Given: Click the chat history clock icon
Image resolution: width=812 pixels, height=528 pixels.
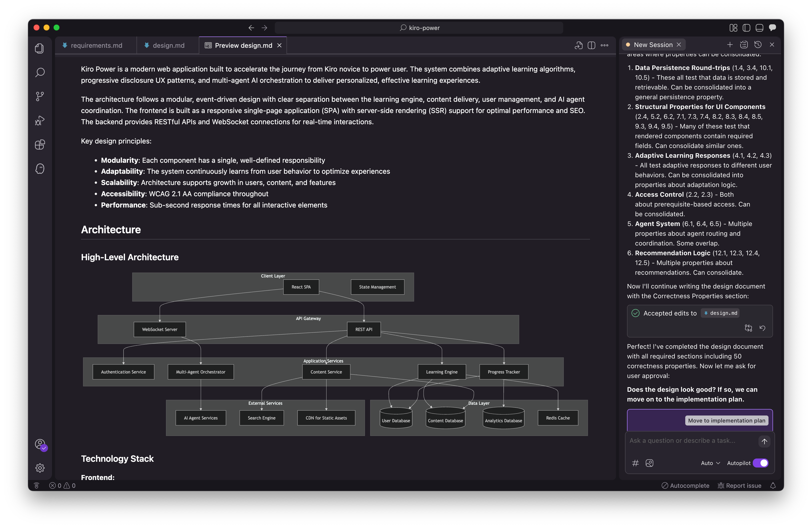Looking at the screenshot, I should [758, 45].
